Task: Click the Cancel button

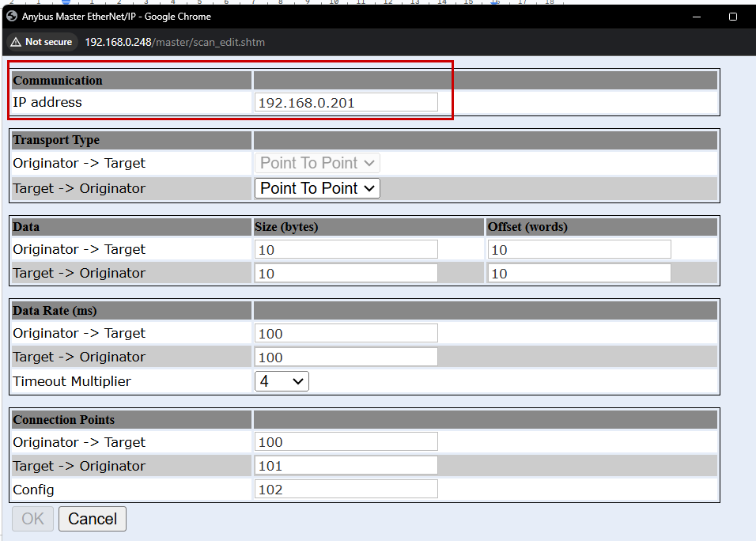Action: pos(93,519)
